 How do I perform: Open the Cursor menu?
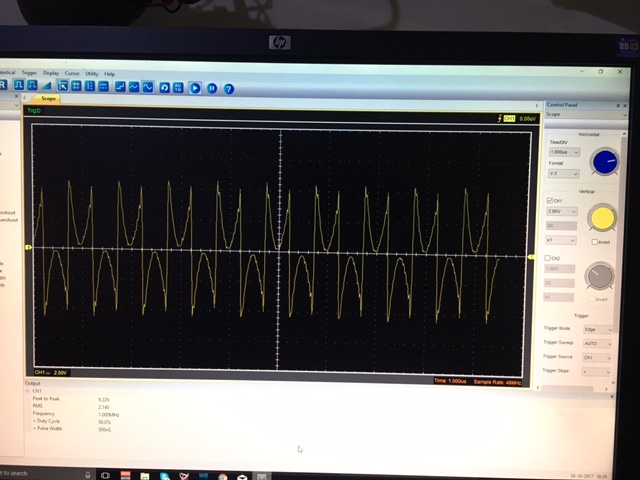(x=72, y=73)
